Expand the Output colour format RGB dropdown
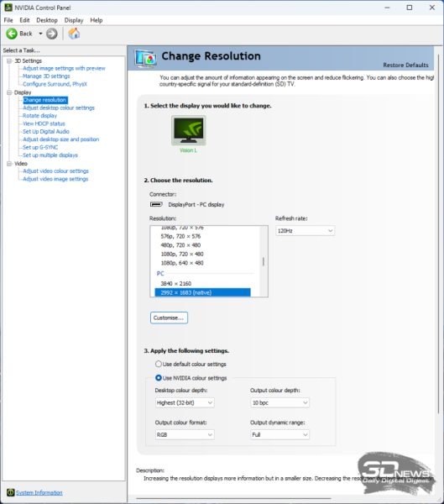 (185, 434)
